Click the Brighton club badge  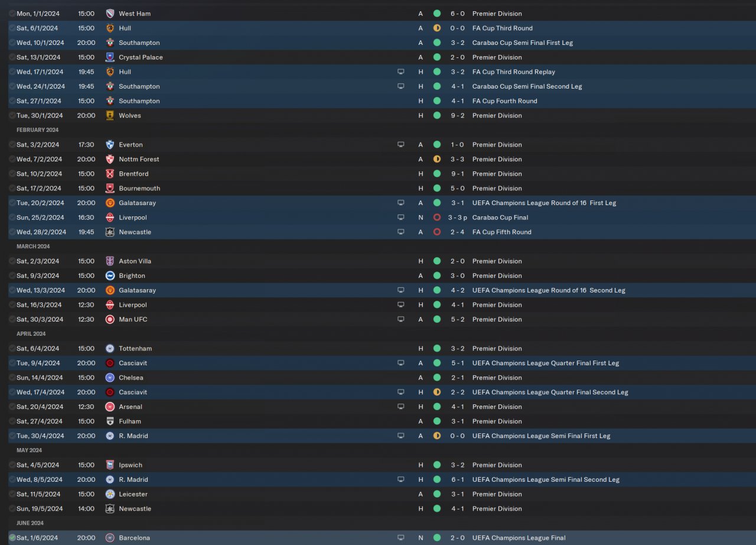point(110,276)
